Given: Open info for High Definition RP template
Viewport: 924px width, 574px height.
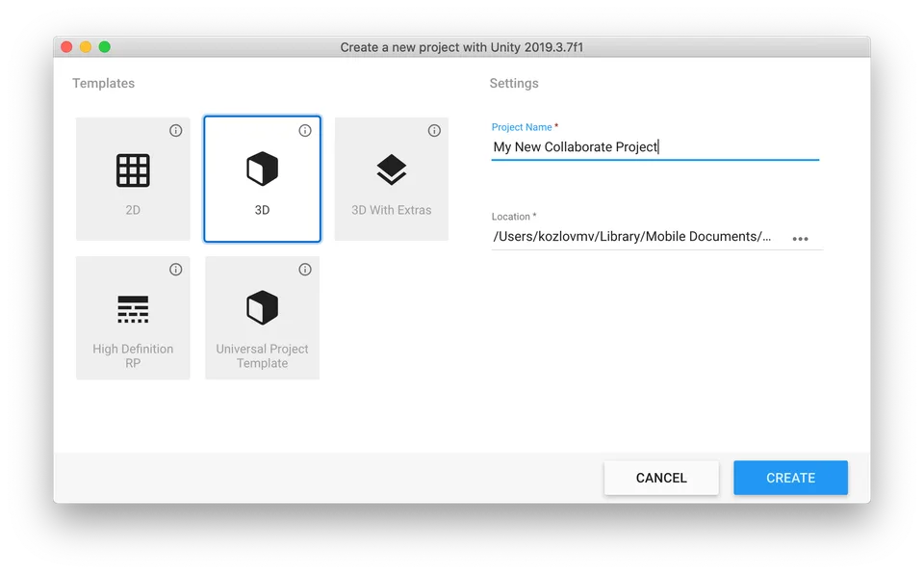Looking at the screenshot, I should pos(176,270).
